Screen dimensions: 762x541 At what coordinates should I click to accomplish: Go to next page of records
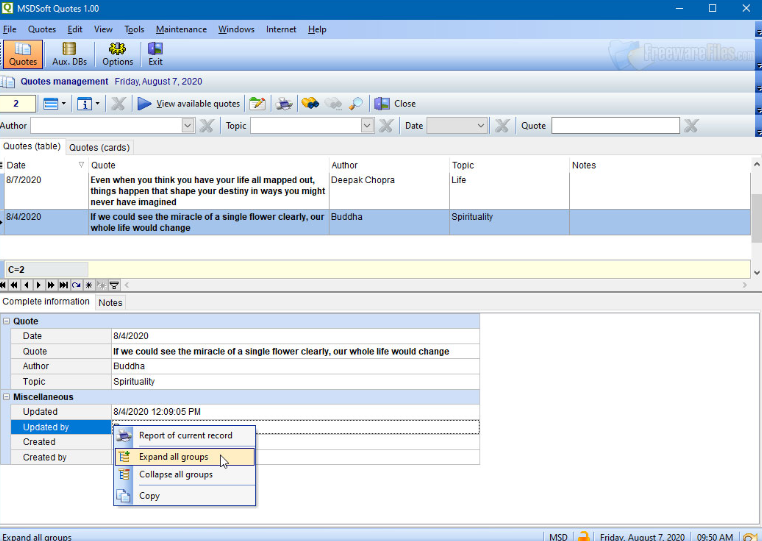coord(51,285)
